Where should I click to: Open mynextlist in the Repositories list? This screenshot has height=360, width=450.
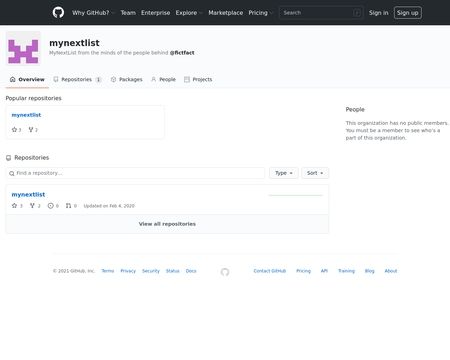[x=28, y=194]
